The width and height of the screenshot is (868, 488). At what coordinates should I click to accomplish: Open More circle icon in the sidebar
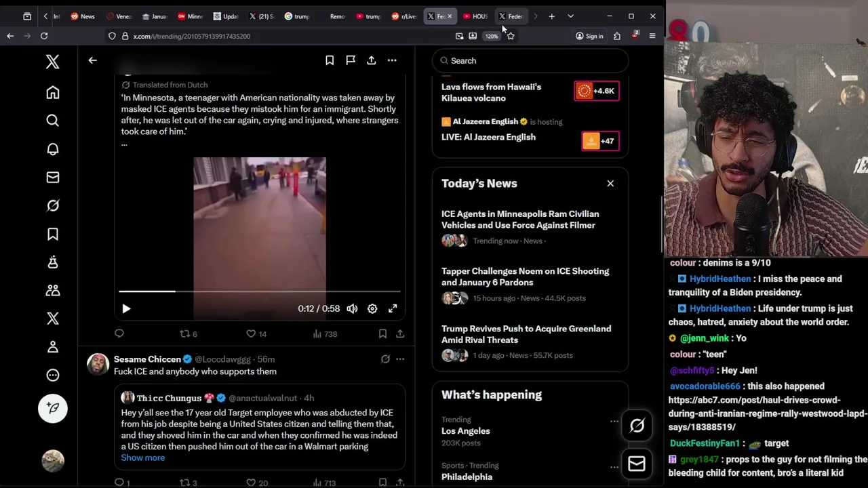coord(53,375)
